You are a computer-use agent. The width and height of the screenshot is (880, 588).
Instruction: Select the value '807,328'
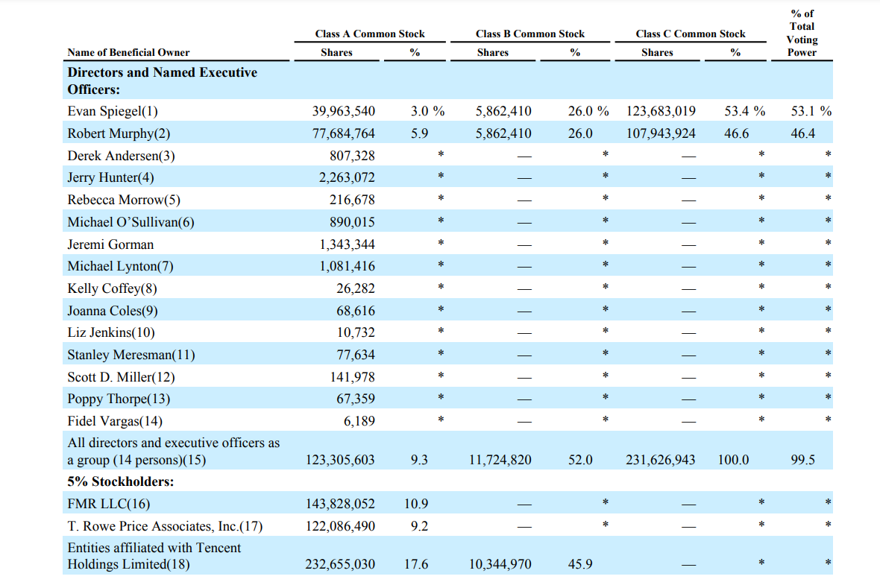point(352,156)
